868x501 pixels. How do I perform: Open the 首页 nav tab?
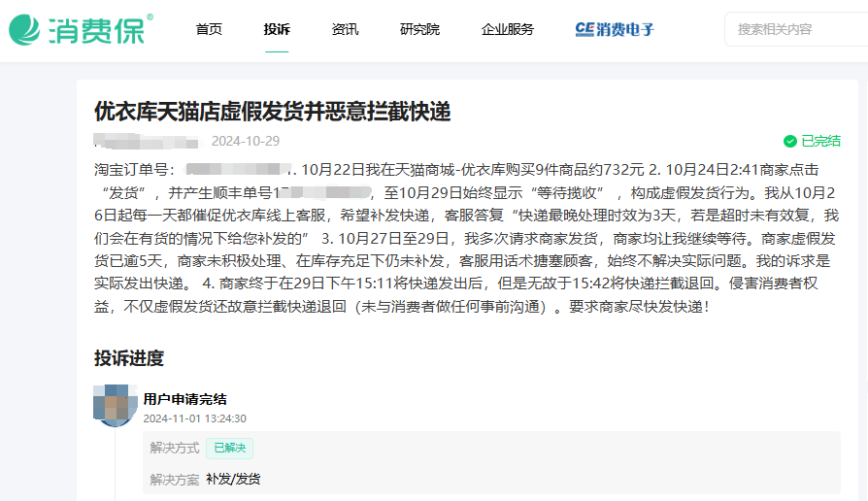[x=209, y=29]
